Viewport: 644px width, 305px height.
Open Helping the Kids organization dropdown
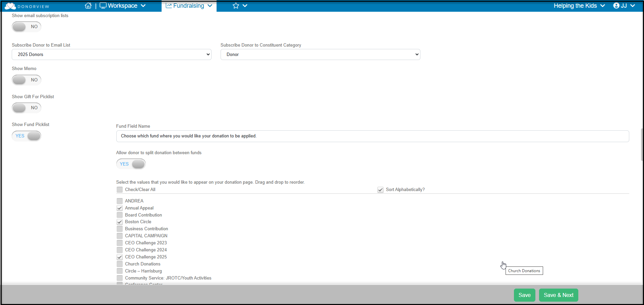tap(579, 6)
